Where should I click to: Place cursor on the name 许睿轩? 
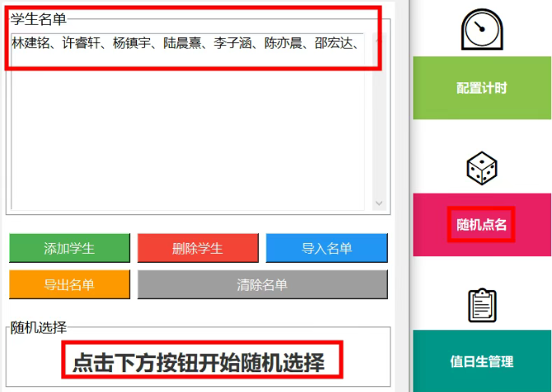81,44
